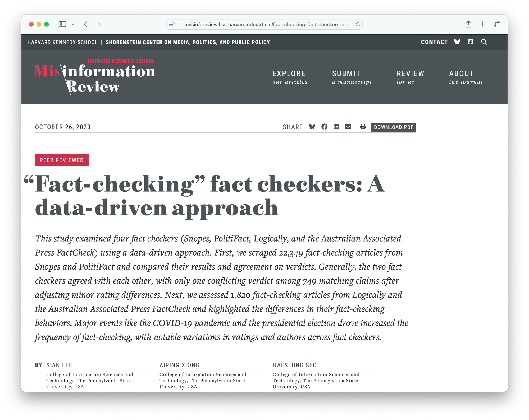Screen dimensions: 529x420
Task: Share the article via email icon
Action: (x=348, y=127)
